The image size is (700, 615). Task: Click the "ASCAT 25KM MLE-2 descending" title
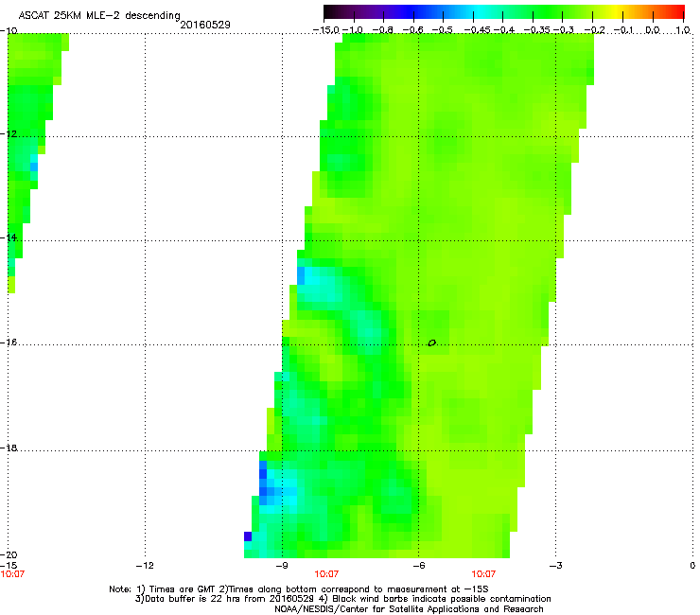point(99,16)
